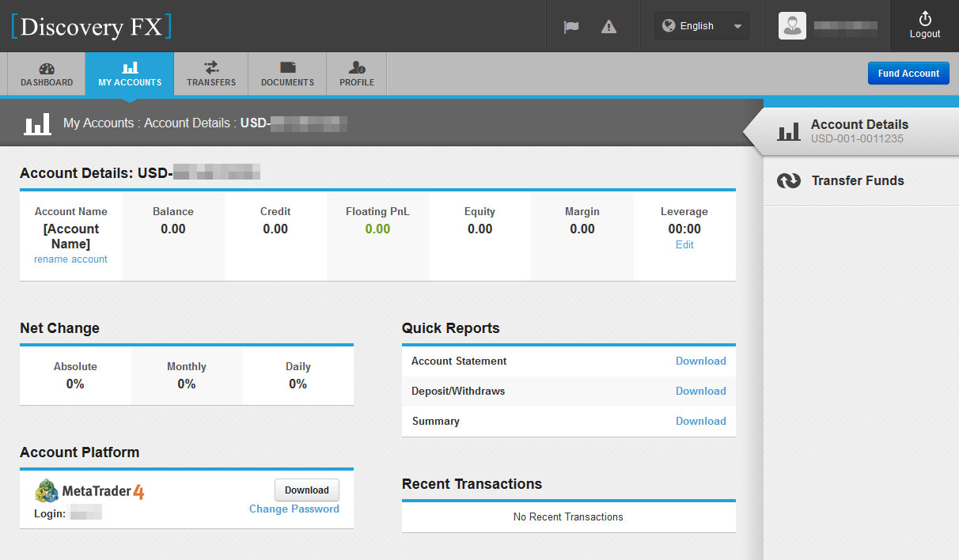Download the Deposit/Withdraws report
This screenshot has height=560, width=959.
click(700, 391)
